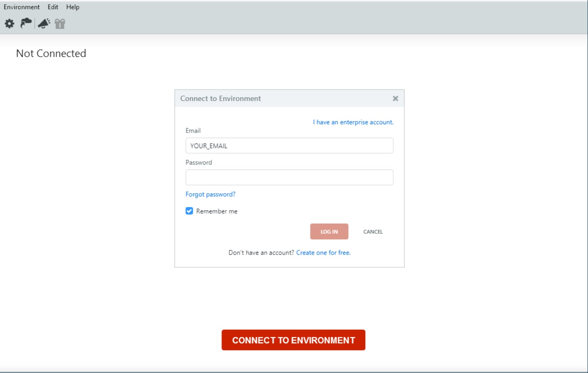This screenshot has height=373, width=588.
Task: Toggle the Remember me checkbox
Action: click(189, 211)
